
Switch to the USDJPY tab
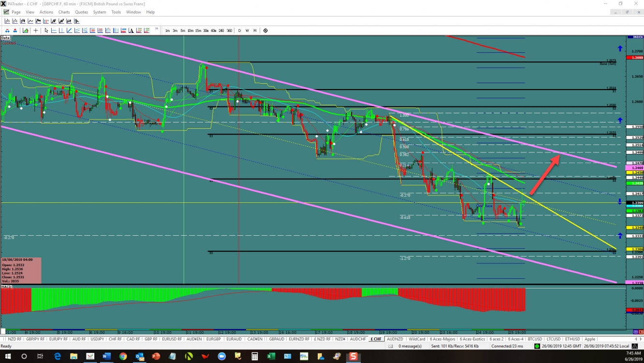pyautogui.click(x=97, y=339)
